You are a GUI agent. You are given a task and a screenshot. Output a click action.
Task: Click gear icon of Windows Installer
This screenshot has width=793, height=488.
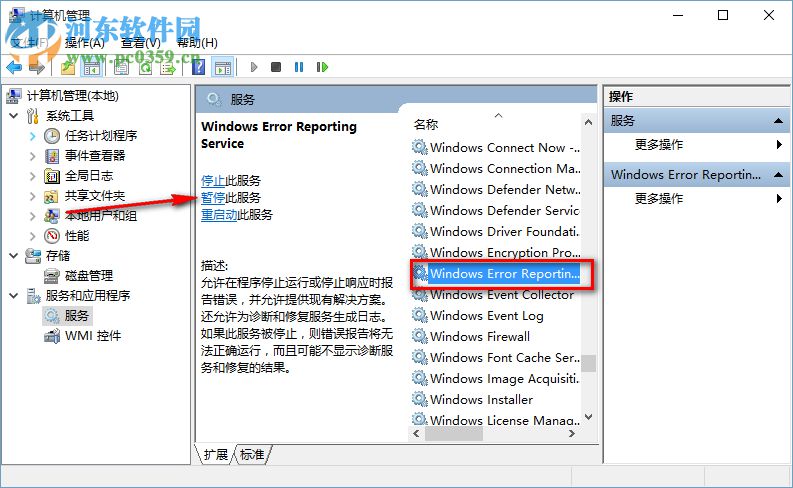pos(420,399)
